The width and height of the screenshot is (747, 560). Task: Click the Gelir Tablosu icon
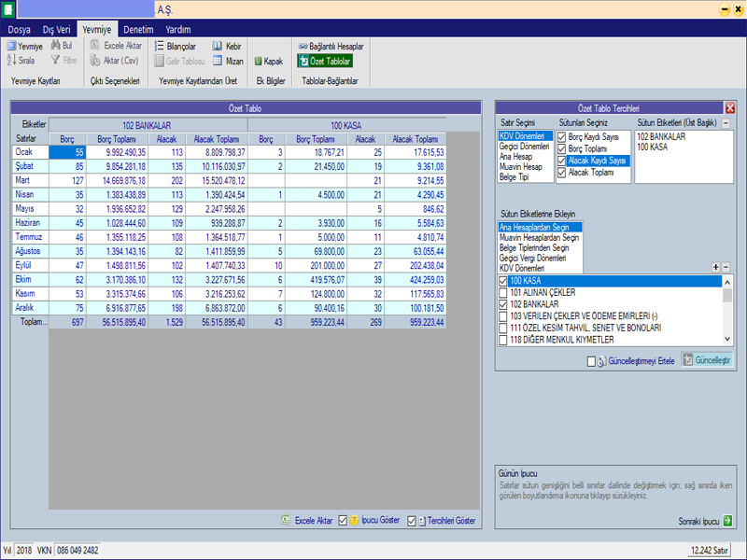pos(159,61)
